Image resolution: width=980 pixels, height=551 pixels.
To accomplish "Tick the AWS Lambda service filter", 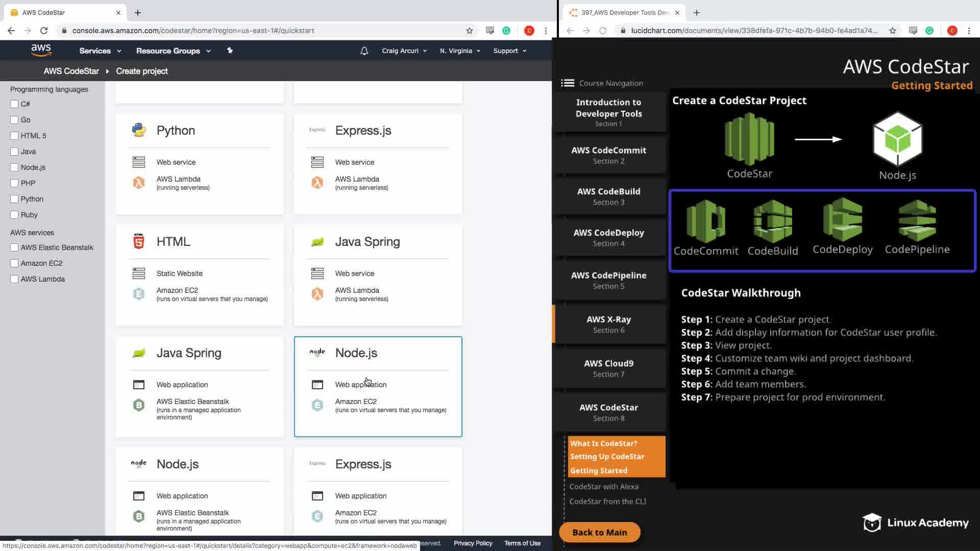I will (14, 279).
